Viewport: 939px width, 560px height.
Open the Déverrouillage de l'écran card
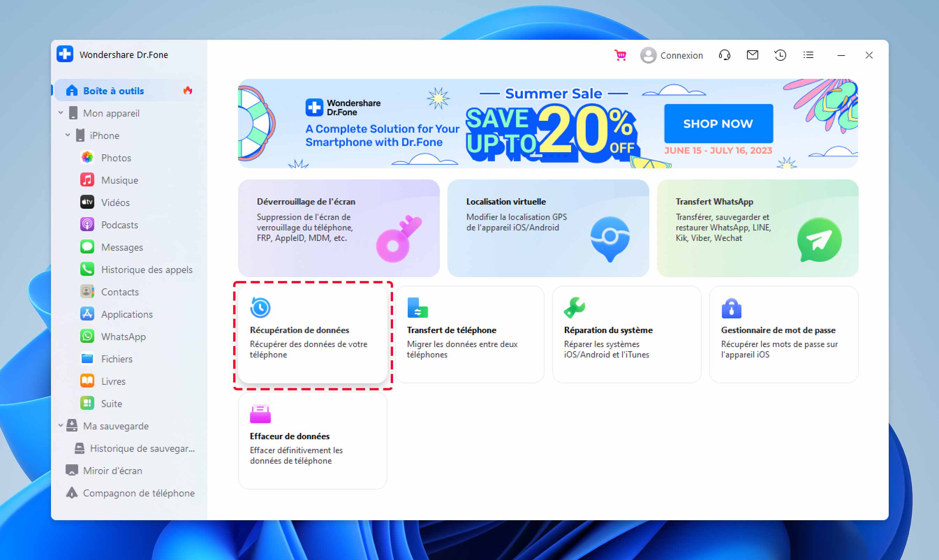tap(339, 228)
